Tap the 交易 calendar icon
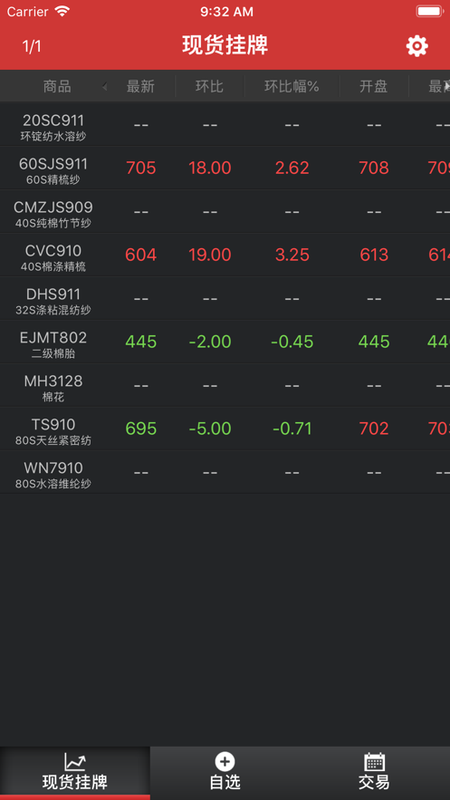This screenshot has width=450, height=800. pos(374,762)
